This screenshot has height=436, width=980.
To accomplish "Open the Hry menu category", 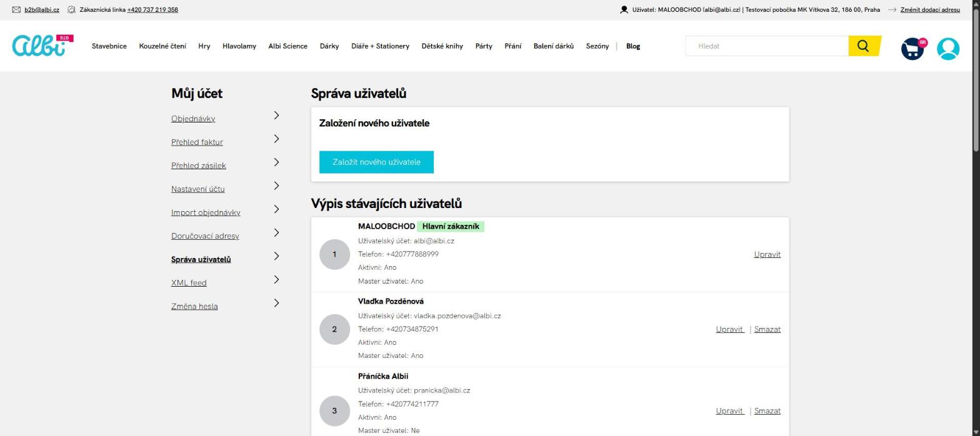I will coord(204,46).
